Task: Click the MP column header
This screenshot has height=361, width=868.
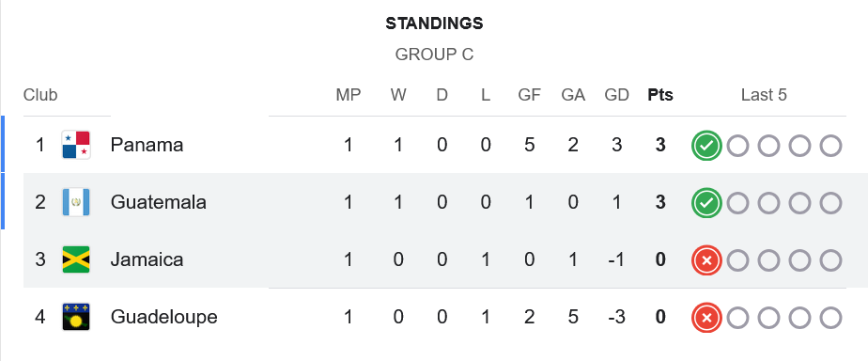Action: click(349, 95)
